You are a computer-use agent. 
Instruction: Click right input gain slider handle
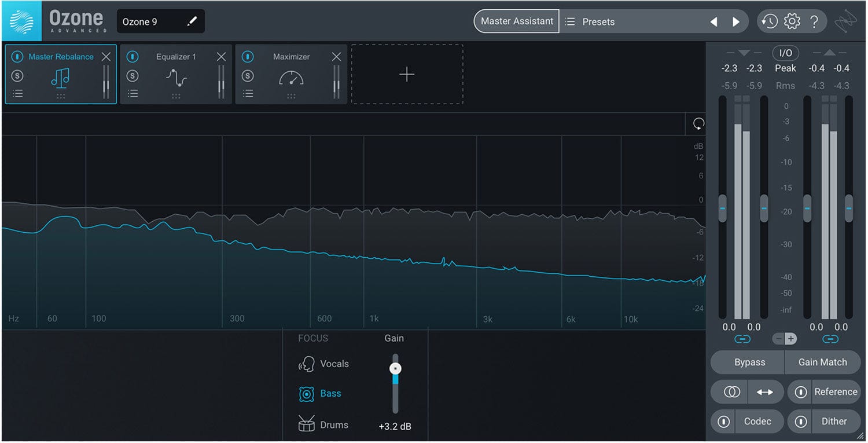pos(764,208)
